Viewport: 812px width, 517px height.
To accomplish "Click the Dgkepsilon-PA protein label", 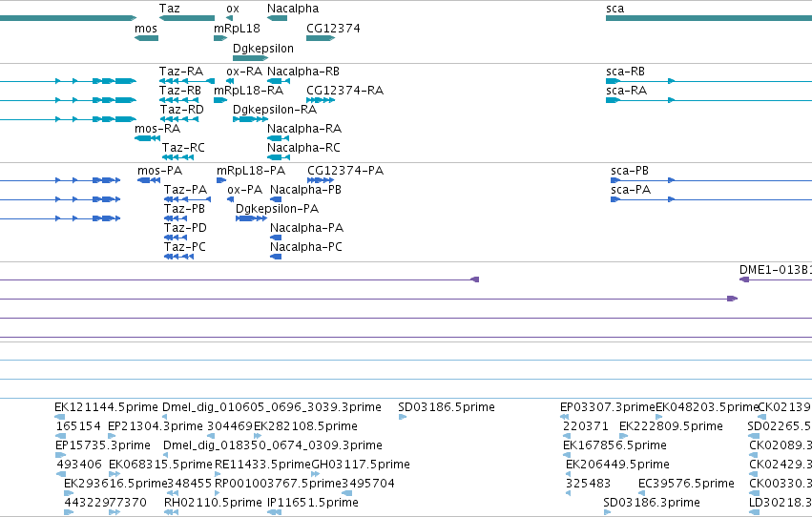I will 277,209.
